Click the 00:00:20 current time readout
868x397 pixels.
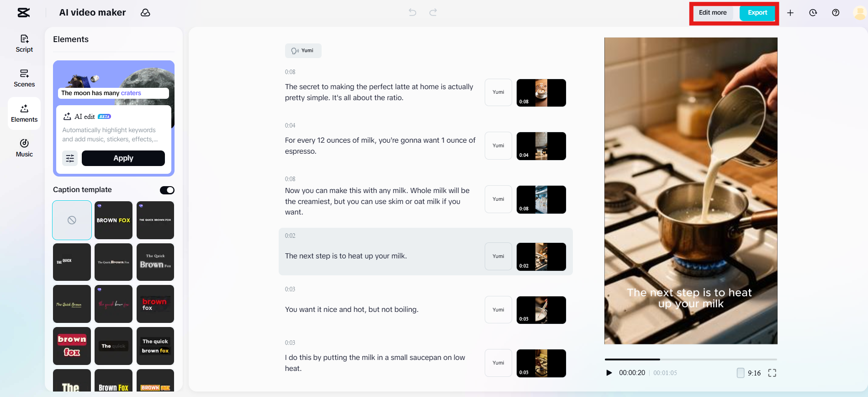(632, 373)
